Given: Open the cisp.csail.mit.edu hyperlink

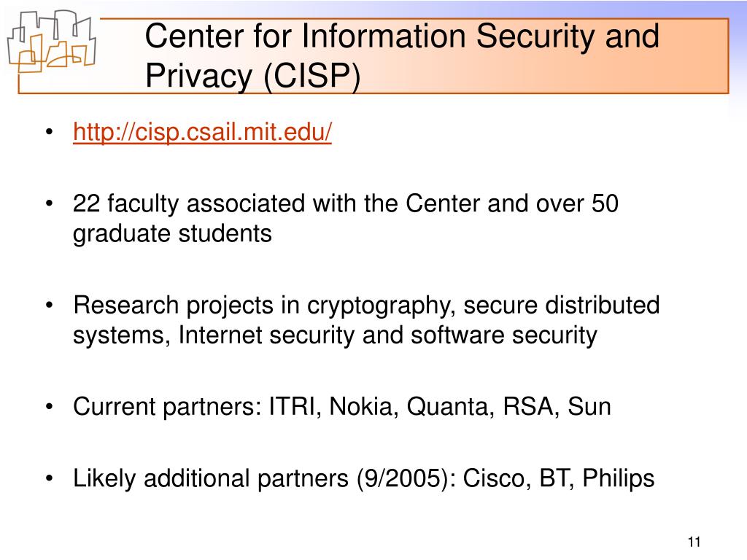Looking at the screenshot, I should tap(202, 132).
